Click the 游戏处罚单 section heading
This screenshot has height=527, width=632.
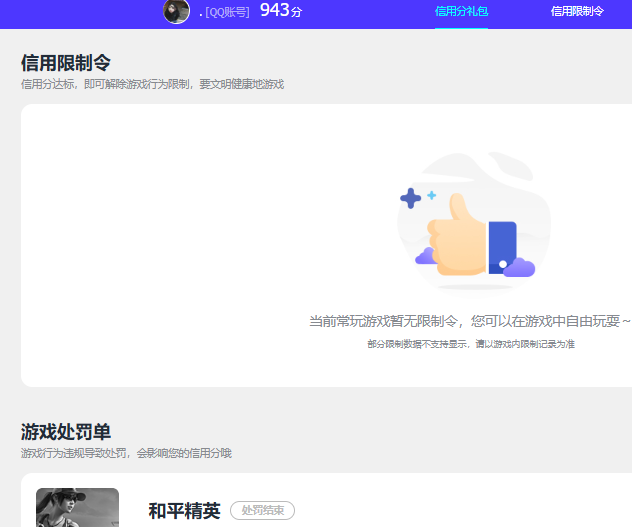tap(66, 432)
